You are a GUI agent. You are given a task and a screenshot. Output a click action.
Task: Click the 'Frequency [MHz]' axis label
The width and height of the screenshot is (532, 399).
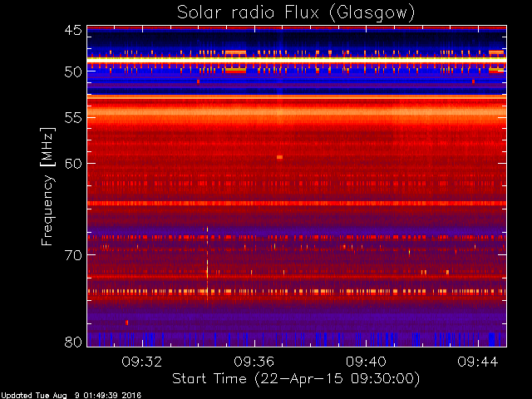click(47, 186)
